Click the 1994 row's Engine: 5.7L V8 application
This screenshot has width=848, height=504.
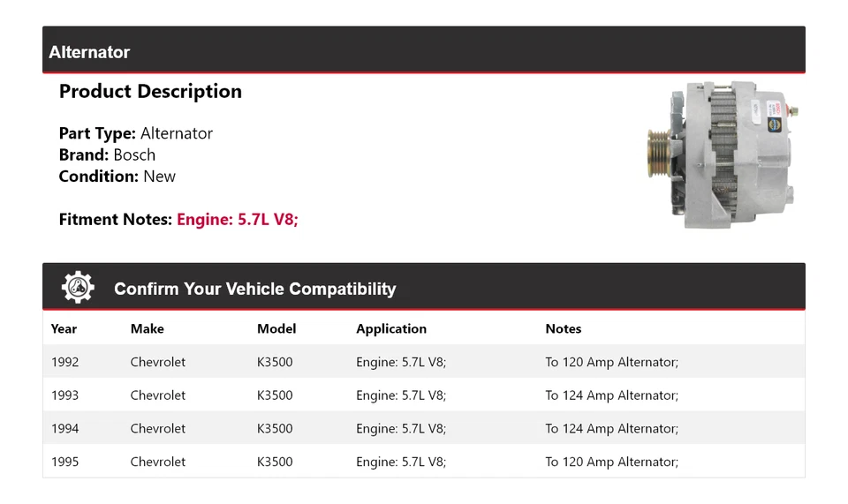click(401, 428)
